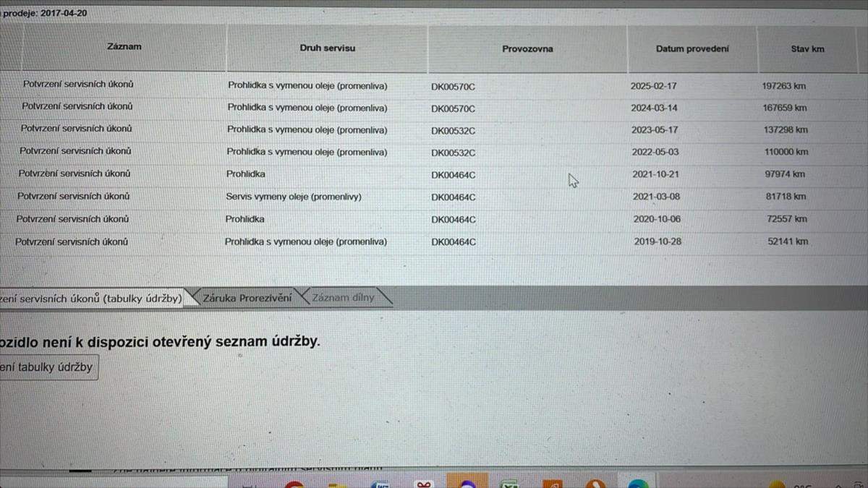Sort by the Datum provedení column header
This screenshot has width=868, height=488.
tap(692, 49)
